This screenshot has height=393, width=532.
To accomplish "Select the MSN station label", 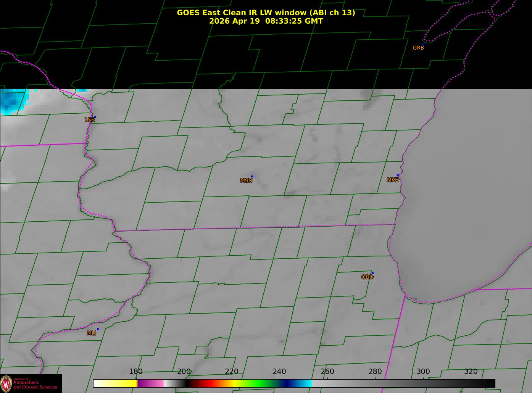I will (246, 180).
